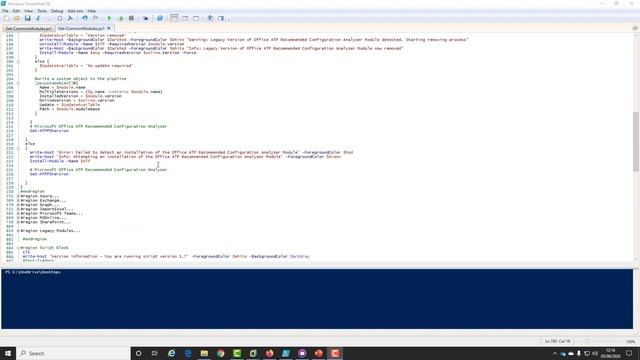Click the 100% zoom level text
Screen dimensions: 640x360
[631, 341]
